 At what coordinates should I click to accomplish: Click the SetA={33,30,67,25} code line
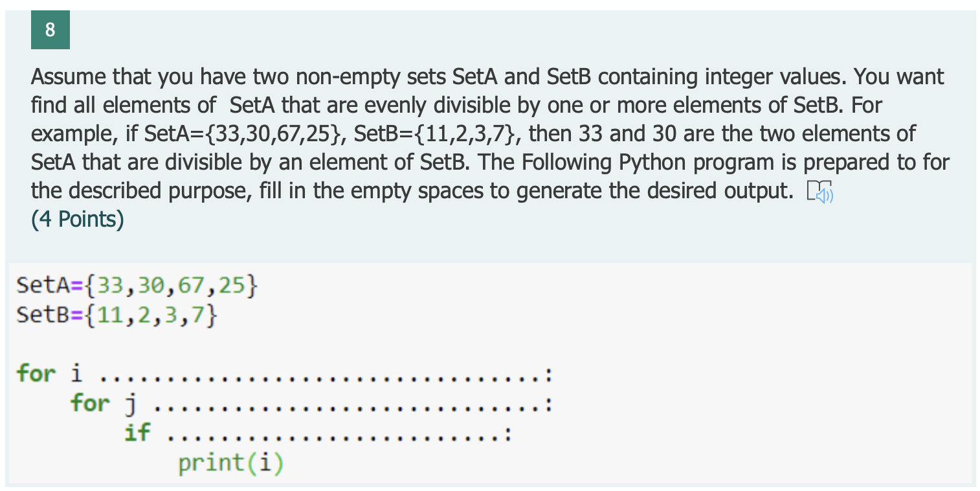pyautogui.click(x=137, y=285)
